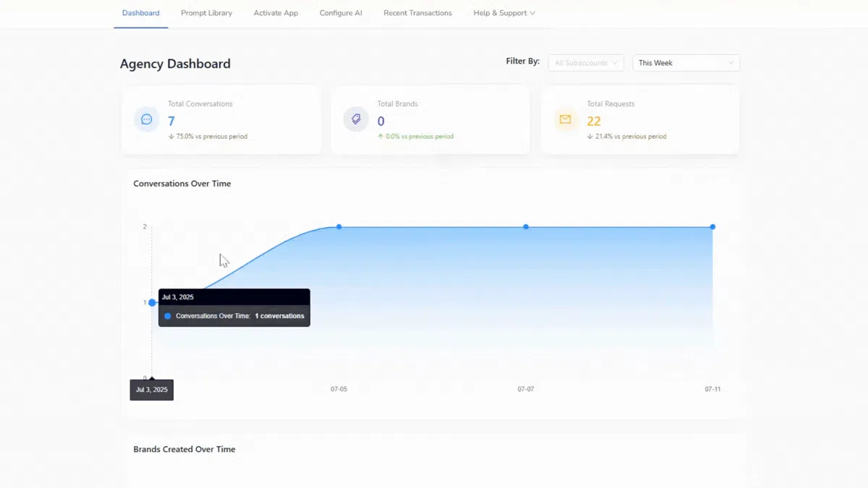The image size is (868, 488).
Task: Open the Activate App tab
Action: [x=276, y=13]
